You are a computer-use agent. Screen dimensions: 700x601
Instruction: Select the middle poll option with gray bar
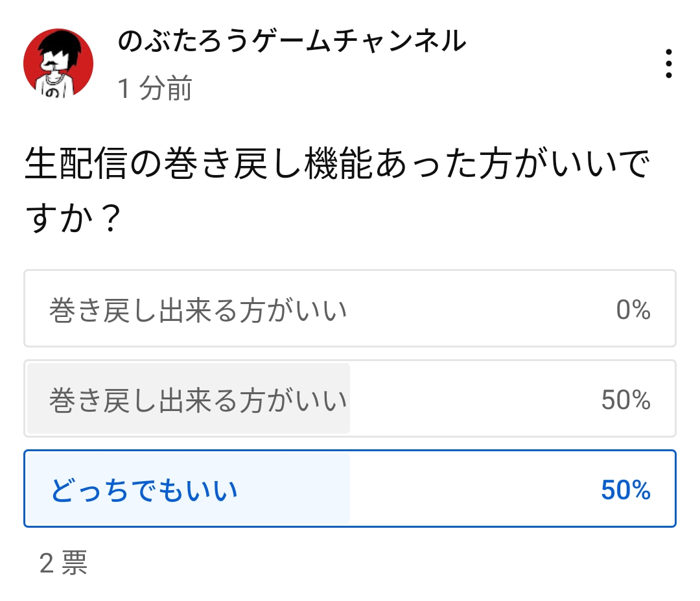(x=350, y=399)
